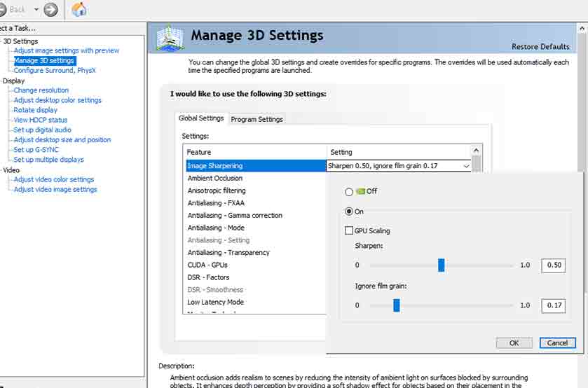Click the settings list scroll up arrow
Image resolution: width=588 pixels, height=388 pixels.
click(x=477, y=151)
